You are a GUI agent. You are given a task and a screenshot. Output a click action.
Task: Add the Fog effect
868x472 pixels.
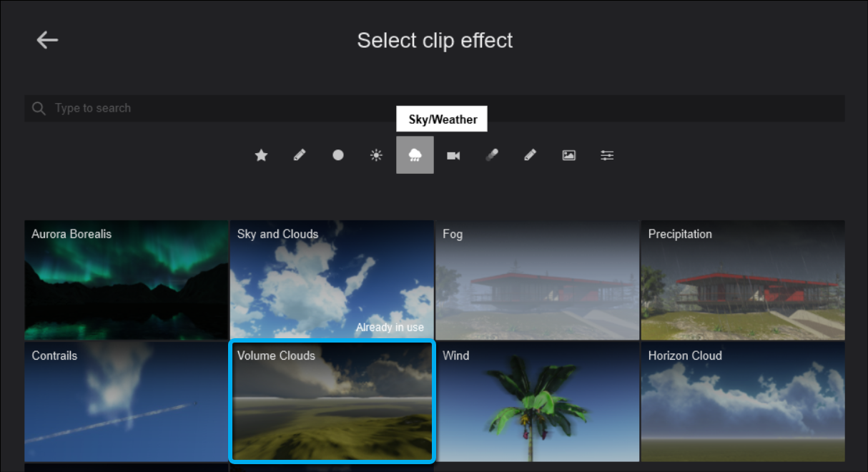pos(537,280)
